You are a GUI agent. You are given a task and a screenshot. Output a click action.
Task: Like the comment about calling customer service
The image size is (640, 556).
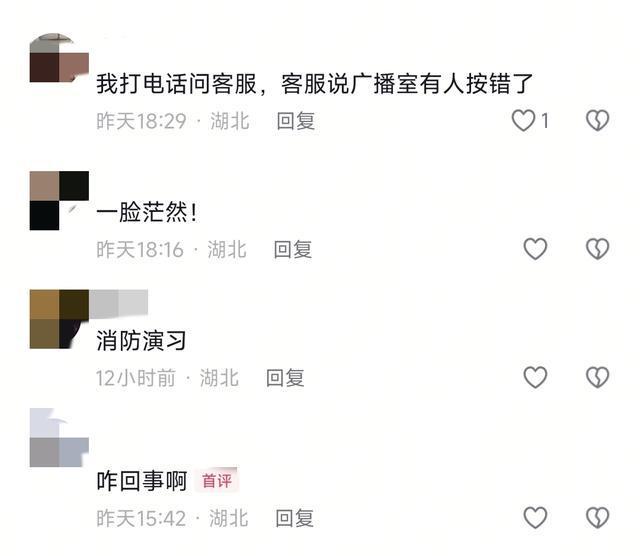523,120
